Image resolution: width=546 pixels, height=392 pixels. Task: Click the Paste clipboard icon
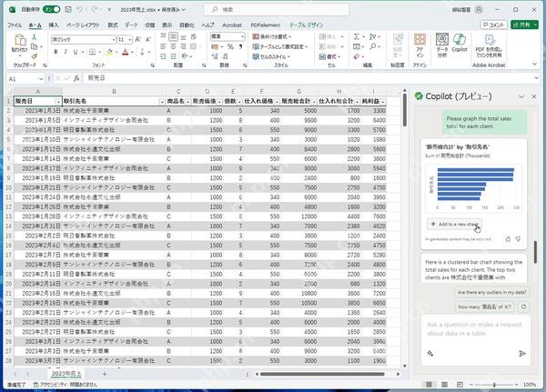[19, 41]
